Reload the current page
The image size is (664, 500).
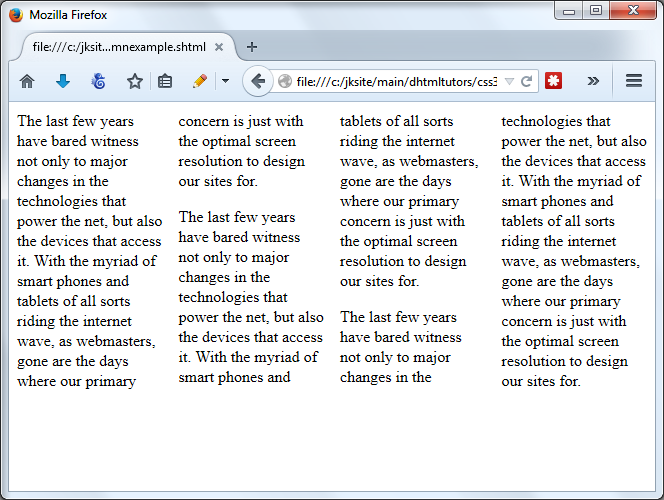pyautogui.click(x=526, y=81)
